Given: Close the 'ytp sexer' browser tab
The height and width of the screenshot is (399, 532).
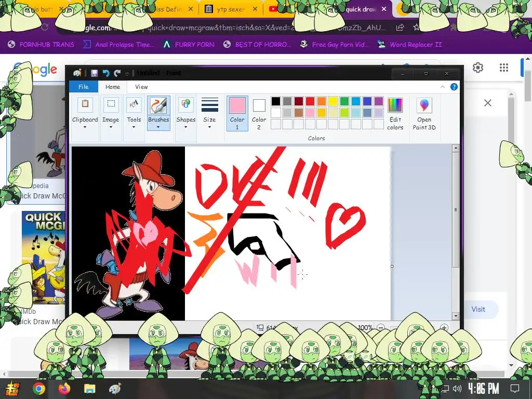Looking at the screenshot, I should pos(255,9).
